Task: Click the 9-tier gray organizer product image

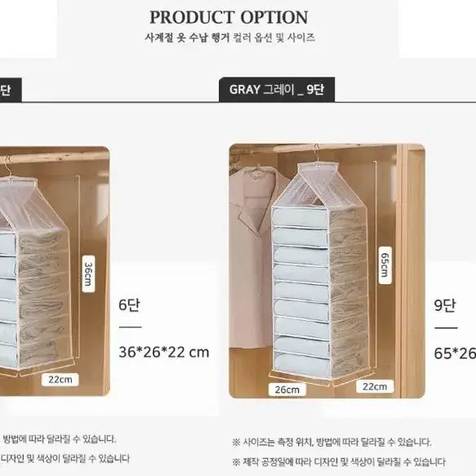Action: pyautogui.click(x=327, y=271)
